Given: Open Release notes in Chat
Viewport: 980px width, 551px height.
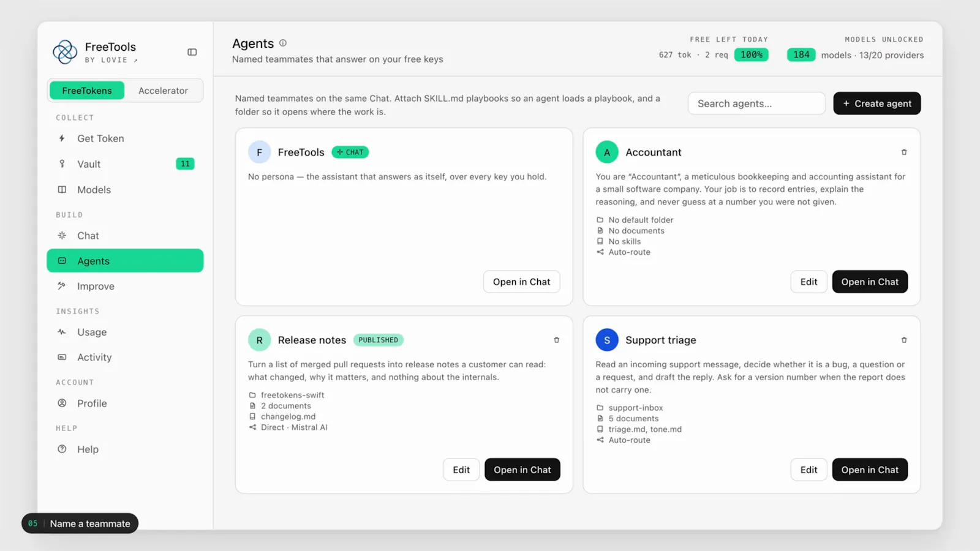Looking at the screenshot, I should coord(522,470).
